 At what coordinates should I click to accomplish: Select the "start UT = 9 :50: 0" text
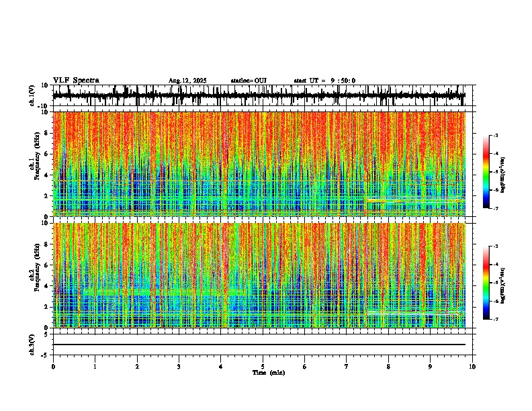point(324,81)
